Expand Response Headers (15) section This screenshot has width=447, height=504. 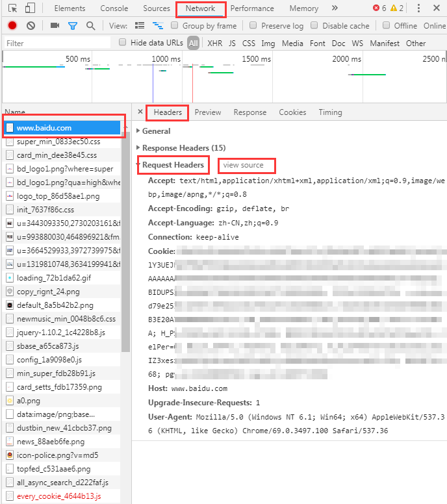click(183, 147)
